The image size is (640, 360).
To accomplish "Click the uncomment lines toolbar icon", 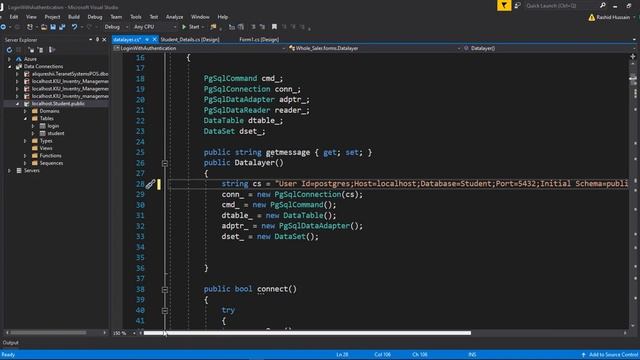I will click(262, 27).
